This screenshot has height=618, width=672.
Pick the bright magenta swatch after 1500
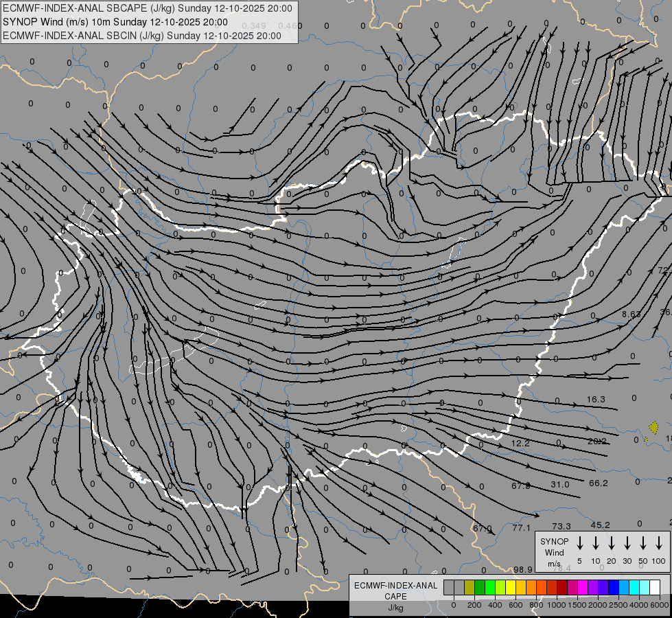coord(583,587)
